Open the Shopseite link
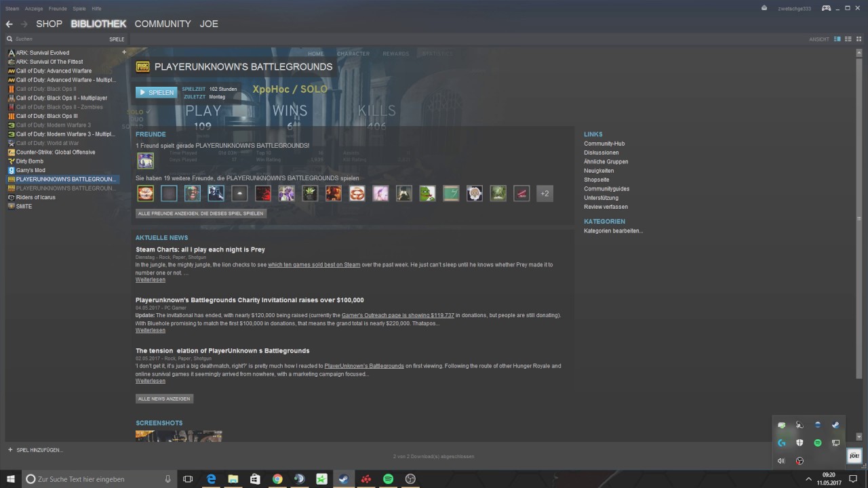Viewport: 868px width, 488px height. point(597,180)
